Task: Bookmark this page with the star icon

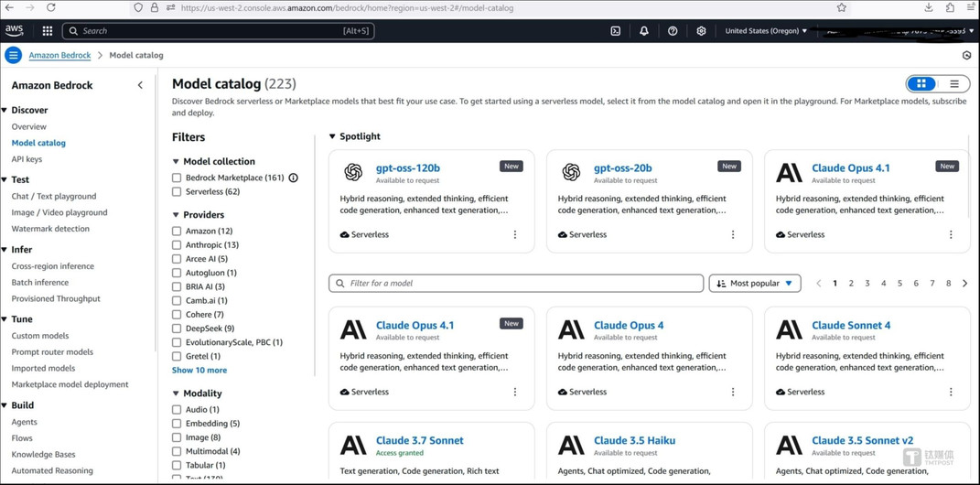Action: click(x=841, y=7)
